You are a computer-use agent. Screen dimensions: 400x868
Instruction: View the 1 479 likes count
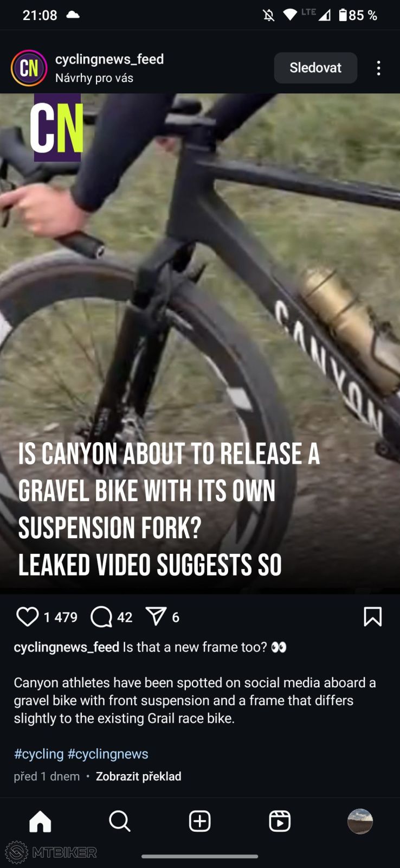click(61, 617)
